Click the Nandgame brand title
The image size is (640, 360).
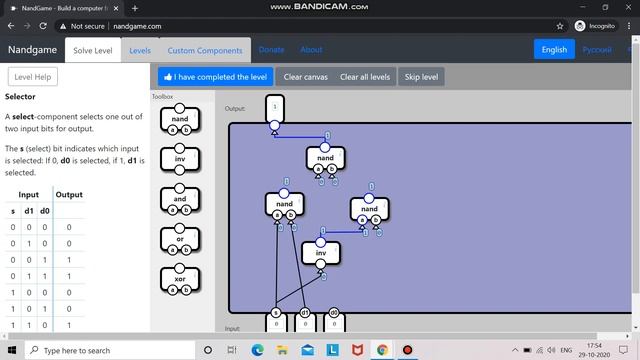(32, 50)
